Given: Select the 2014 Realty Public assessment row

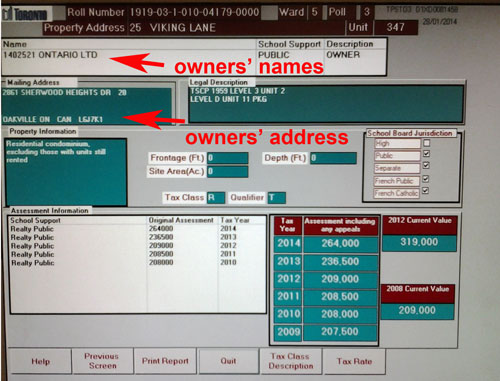Looking at the screenshot, I should tap(138, 229).
